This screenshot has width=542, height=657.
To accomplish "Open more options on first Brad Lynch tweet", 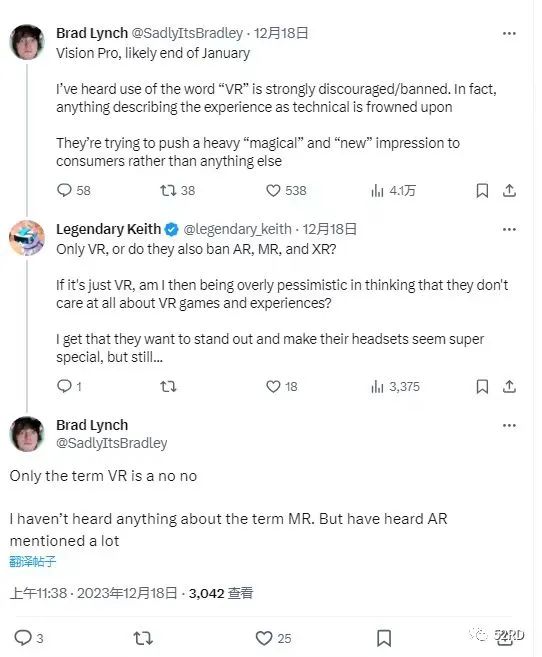I will (509, 34).
